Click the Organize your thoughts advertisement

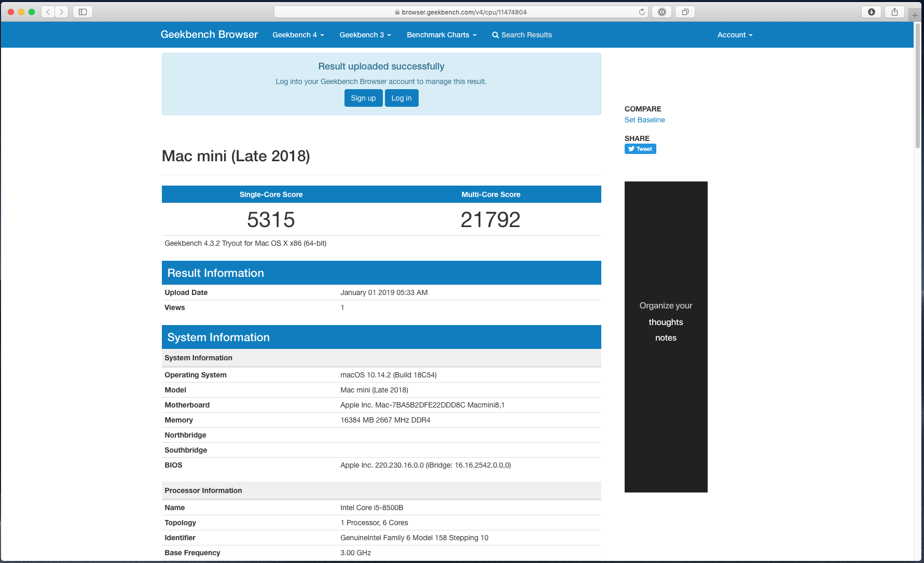666,337
